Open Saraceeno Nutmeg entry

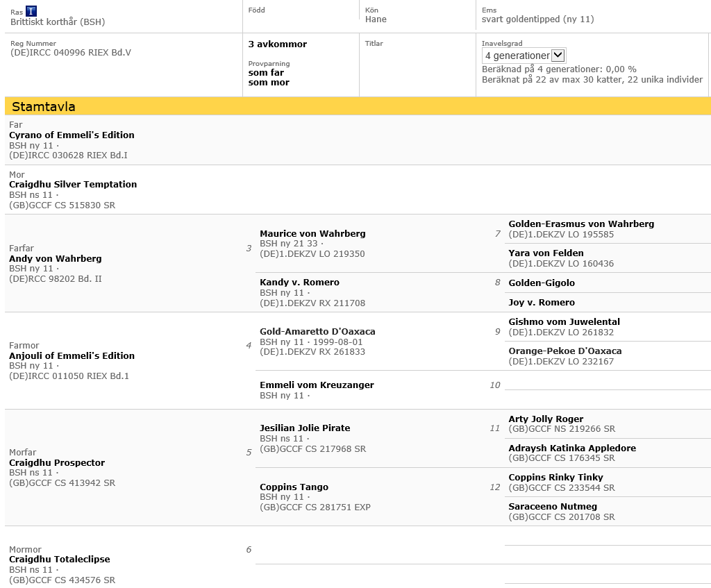pos(553,507)
